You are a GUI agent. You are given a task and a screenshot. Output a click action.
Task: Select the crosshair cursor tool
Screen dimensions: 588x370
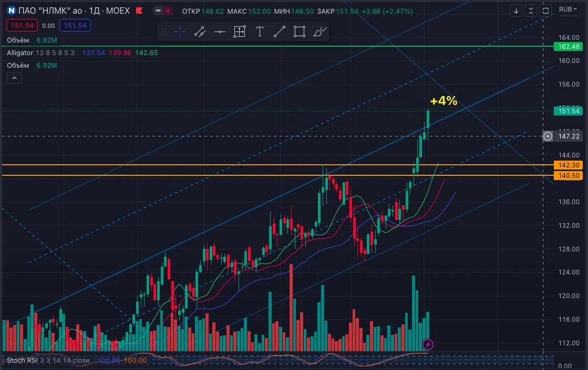[180, 32]
